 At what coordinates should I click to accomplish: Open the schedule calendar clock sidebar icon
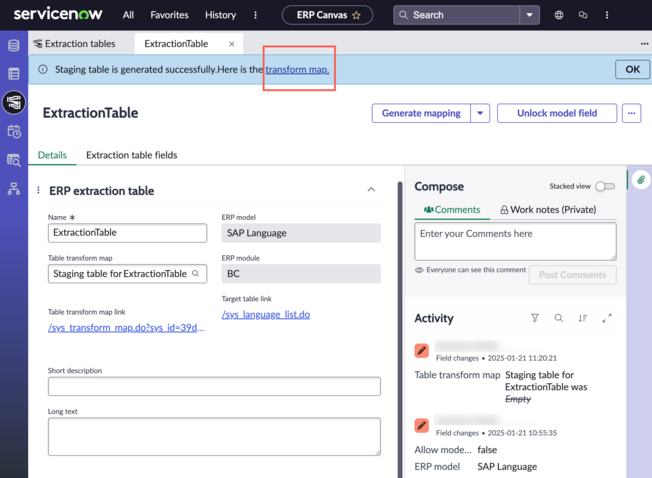tap(14, 131)
